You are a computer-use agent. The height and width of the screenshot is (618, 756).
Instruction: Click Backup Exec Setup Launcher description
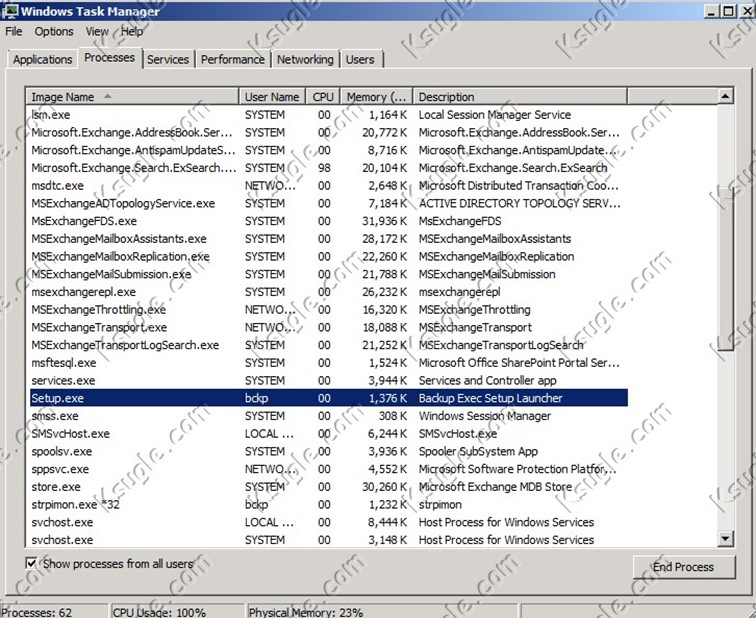coord(490,398)
